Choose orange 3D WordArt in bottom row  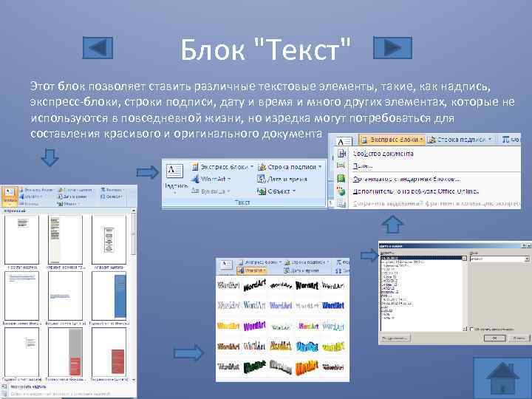point(307,367)
